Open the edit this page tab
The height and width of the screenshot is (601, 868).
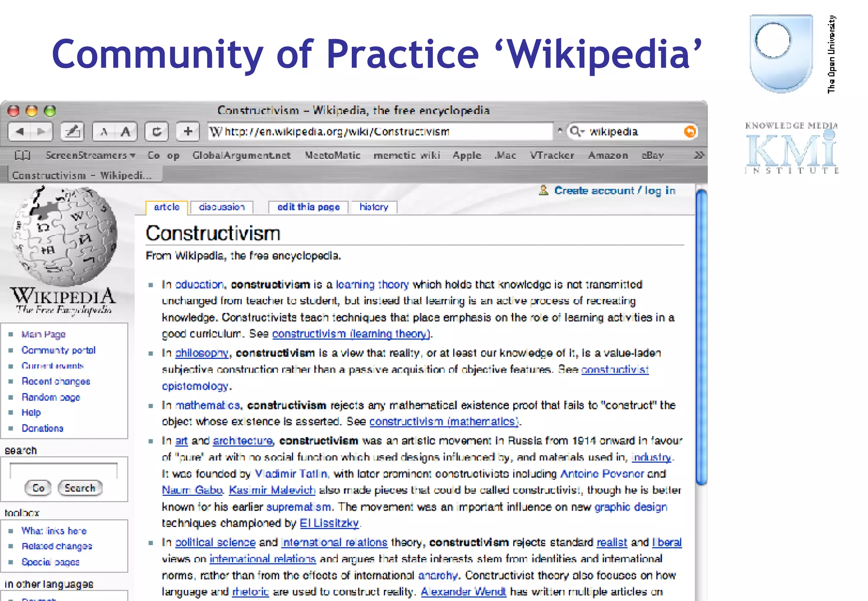[309, 207]
